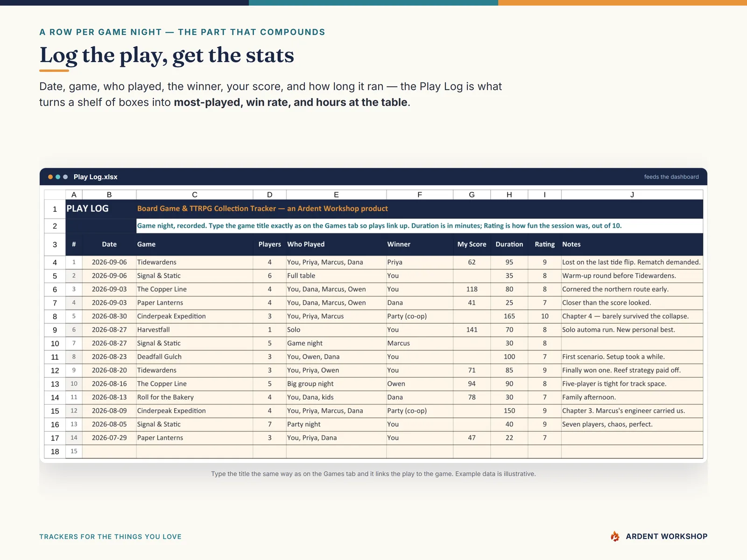747x560 pixels.
Task: Select the Deadfall Gulch game cell
Action: coord(195,357)
